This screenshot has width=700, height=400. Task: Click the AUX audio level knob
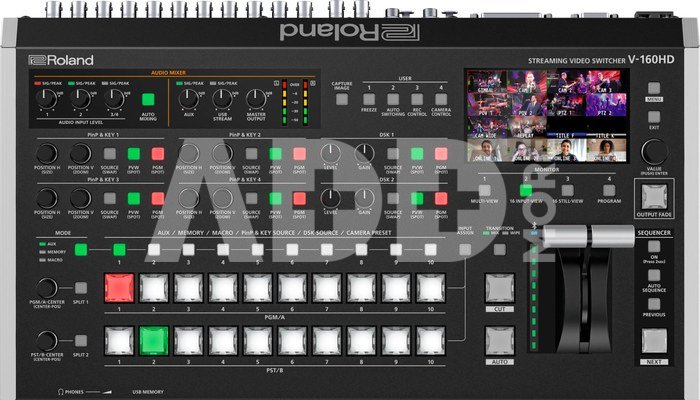coord(189,99)
